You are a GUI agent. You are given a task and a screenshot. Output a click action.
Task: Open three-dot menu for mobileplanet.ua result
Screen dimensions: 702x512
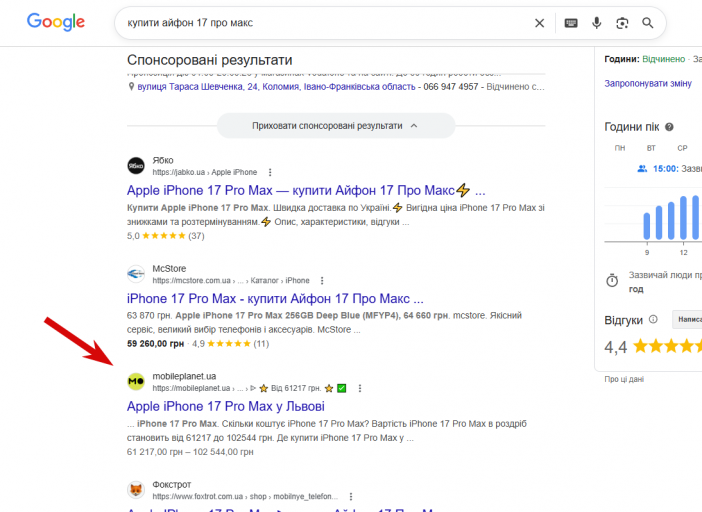coord(360,388)
